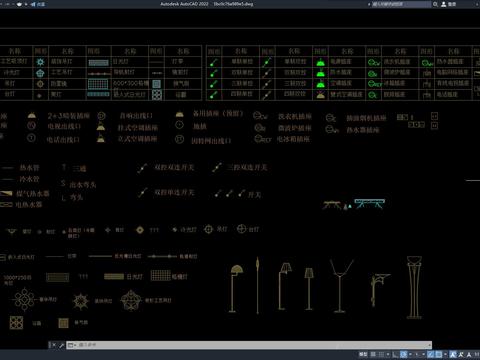Toggle snap mode in the status bar
Image resolution: width=480 pixels, height=360 pixels.
coord(381,354)
